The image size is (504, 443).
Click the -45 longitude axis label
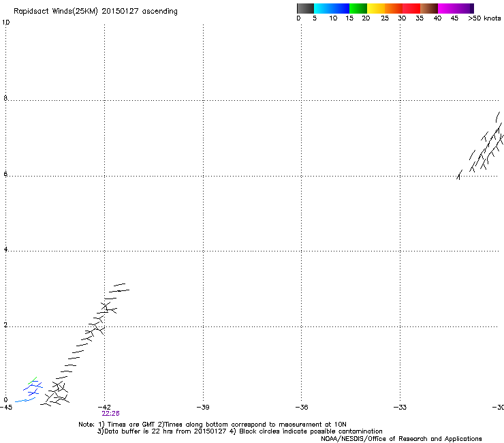point(5,408)
